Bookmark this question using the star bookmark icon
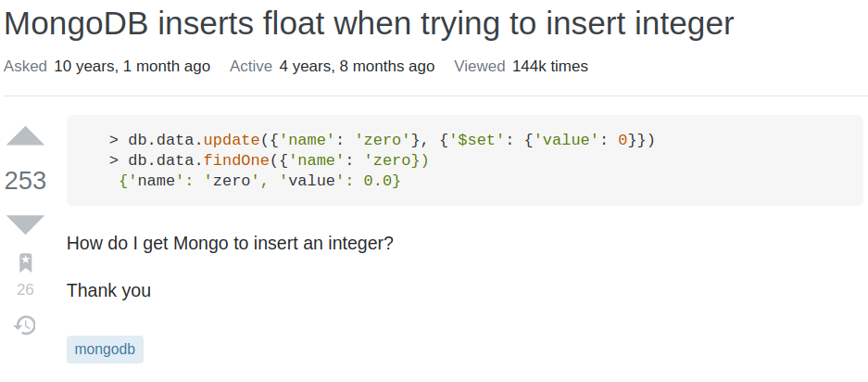The height and width of the screenshot is (382, 868). [25, 262]
